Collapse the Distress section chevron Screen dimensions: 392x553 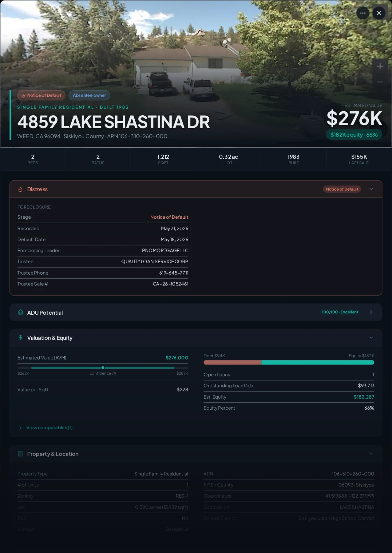(371, 189)
